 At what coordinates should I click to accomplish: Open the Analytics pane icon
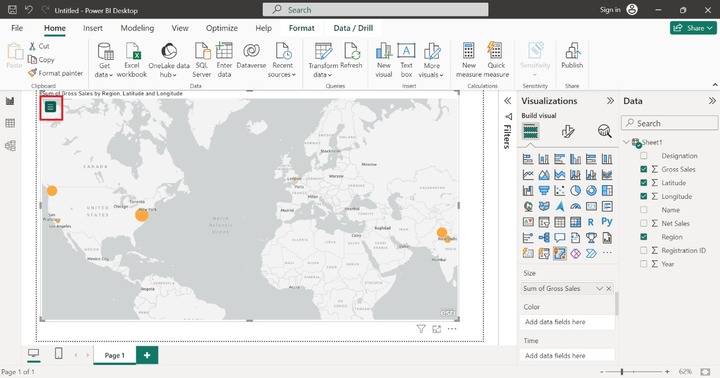[604, 131]
